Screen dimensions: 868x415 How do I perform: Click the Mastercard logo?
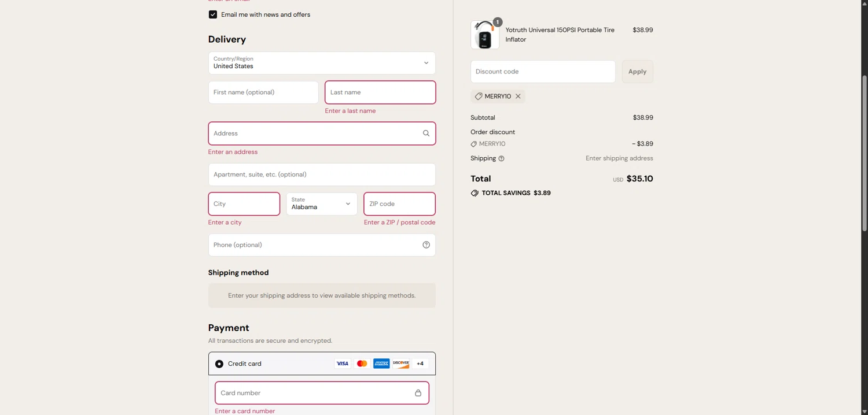click(362, 364)
